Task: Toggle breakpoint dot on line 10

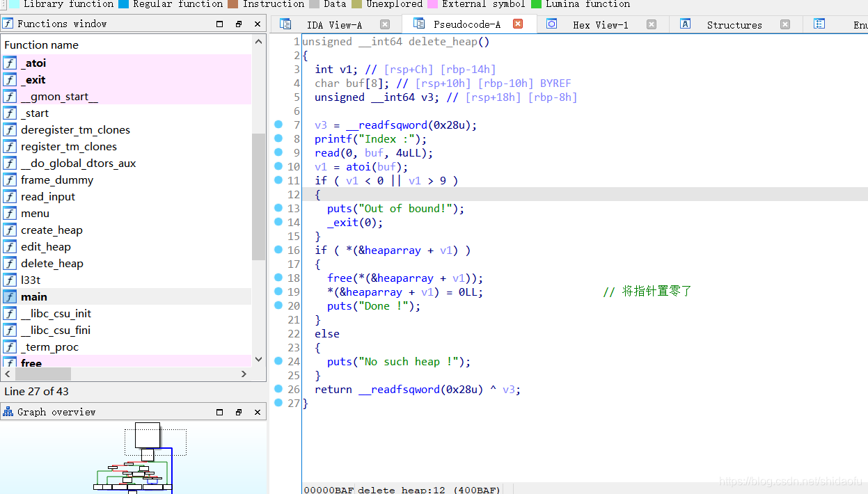Action: (278, 166)
